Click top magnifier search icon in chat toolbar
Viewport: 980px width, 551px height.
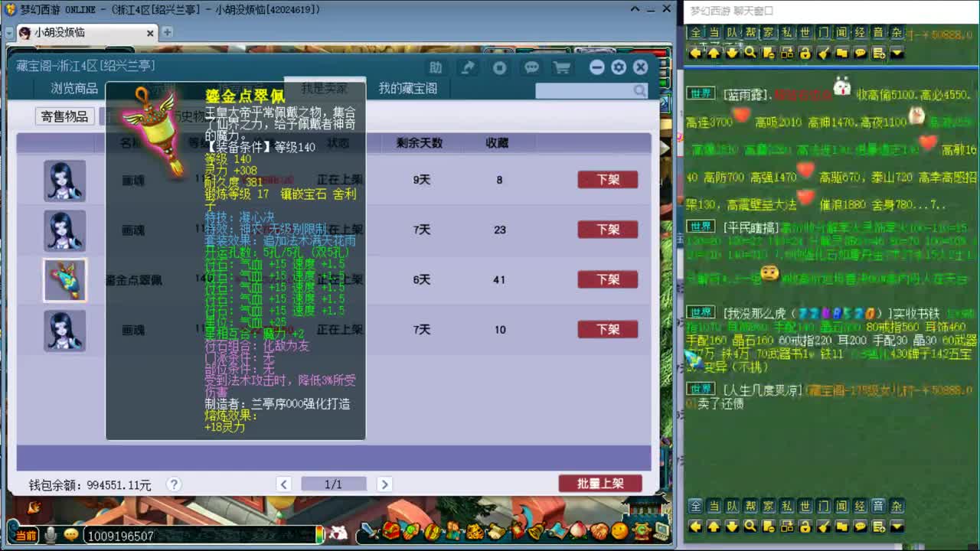[x=750, y=53]
